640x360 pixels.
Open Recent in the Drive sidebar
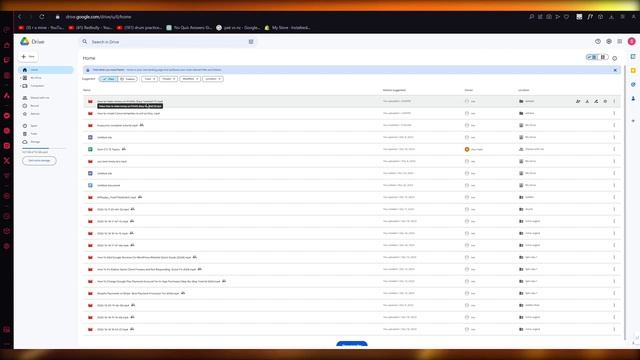click(35, 106)
